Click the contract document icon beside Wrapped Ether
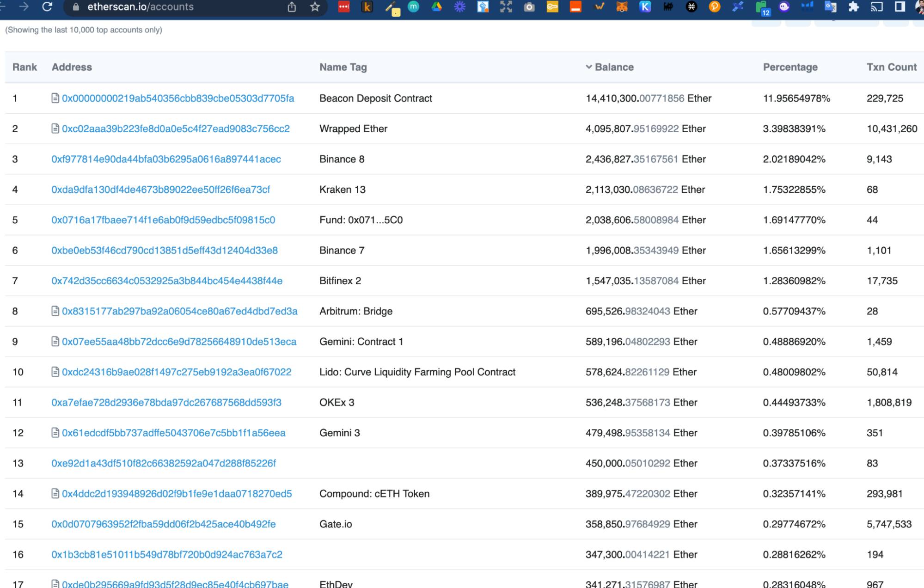The image size is (924, 588). [x=55, y=129]
